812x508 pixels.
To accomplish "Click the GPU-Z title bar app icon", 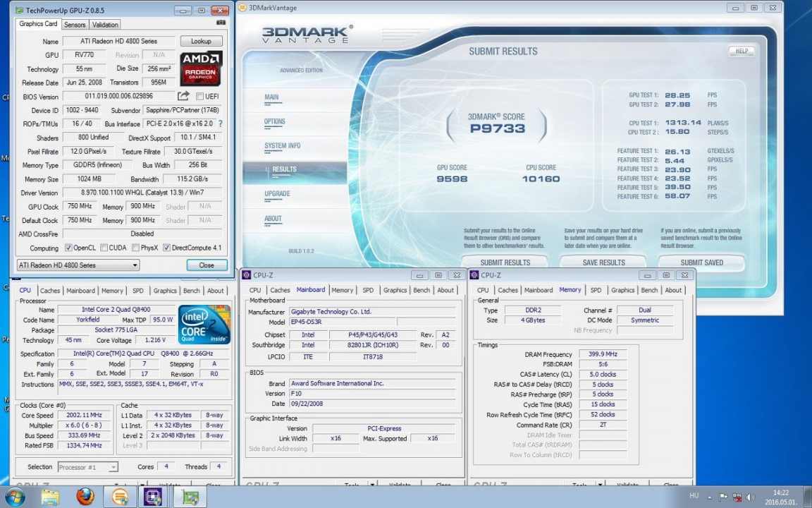I will pyautogui.click(x=18, y=10).
